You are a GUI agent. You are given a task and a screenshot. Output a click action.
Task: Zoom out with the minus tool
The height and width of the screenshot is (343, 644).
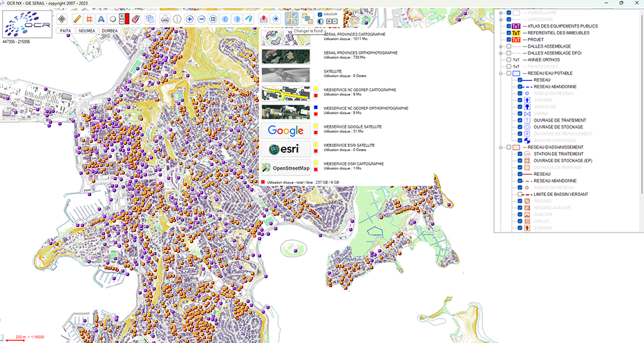pyautogui.click(x=201, y=19)
